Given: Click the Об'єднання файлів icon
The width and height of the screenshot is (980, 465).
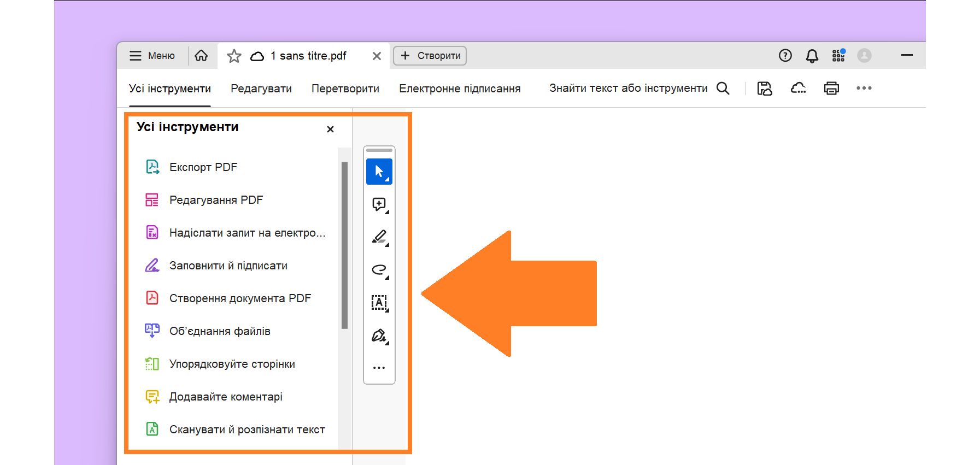Looking at the screenshot, I should pyautogui.click(x=152, y=331).
